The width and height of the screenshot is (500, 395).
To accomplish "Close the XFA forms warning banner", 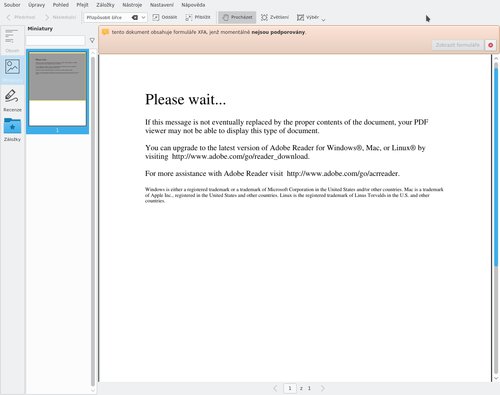I will pos(490,45).
